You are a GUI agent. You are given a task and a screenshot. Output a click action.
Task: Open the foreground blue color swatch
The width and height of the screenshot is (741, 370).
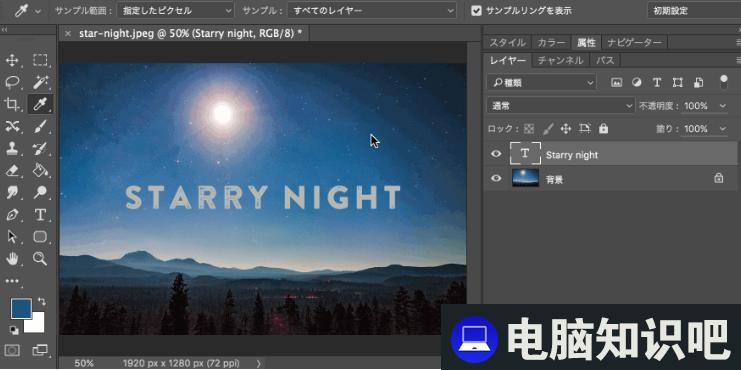(x=21, y=308)
